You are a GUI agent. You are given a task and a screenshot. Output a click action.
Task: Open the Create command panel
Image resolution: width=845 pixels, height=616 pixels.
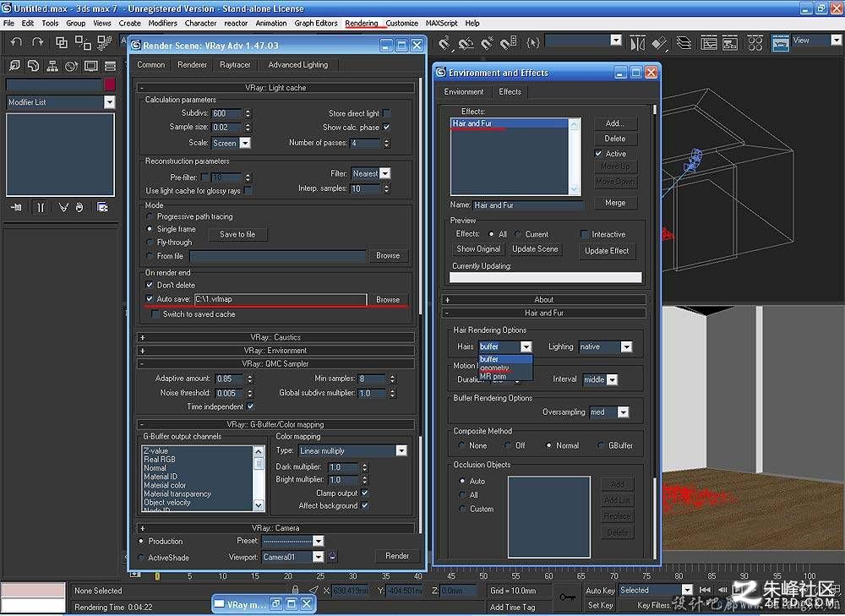click(x=14, y=66)
